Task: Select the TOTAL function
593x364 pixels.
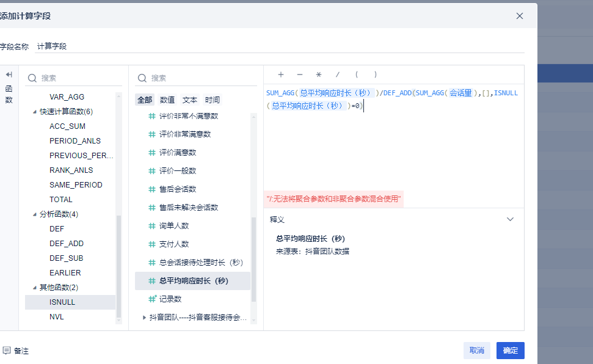Action: [61, 199]
